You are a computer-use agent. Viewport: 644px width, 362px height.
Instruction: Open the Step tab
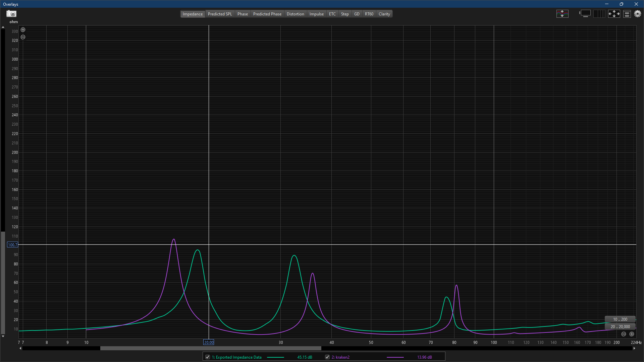pos(345,14)
